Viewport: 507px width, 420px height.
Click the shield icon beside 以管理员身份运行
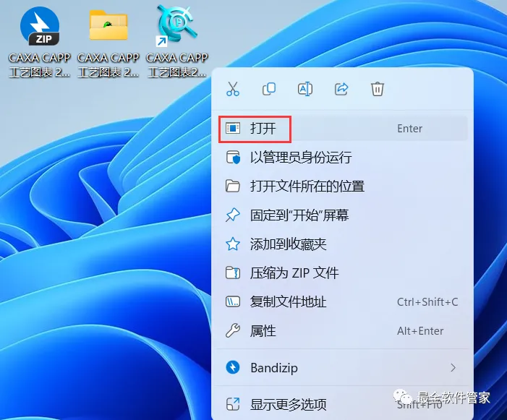pyautogui.click(x=233, y=158)
